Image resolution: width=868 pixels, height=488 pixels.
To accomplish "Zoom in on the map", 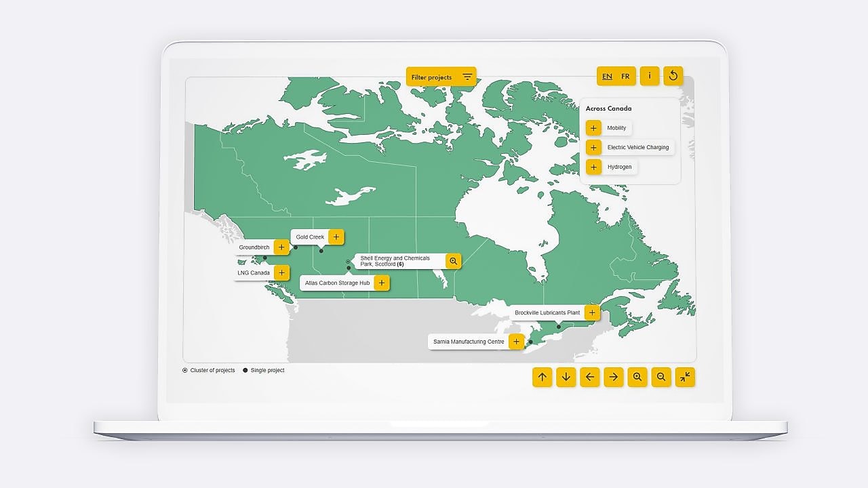I will [637, 376].
